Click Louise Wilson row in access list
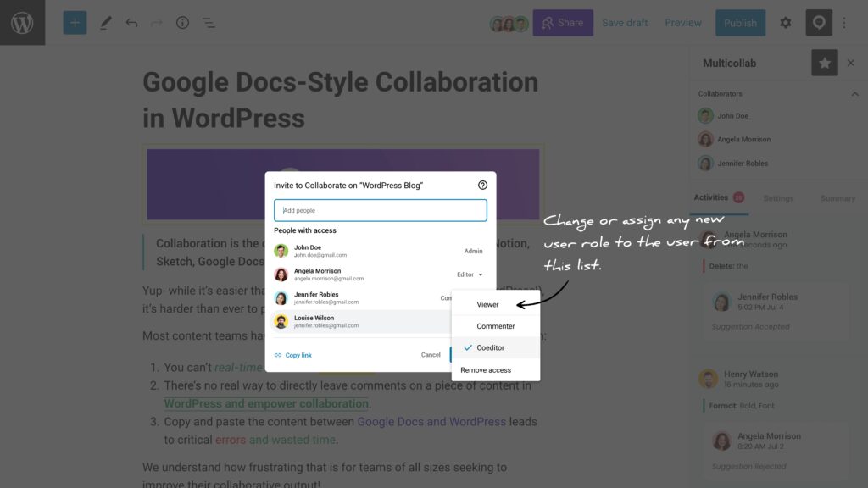This screenshot has height=488, width=868. (x=363, y=321)
